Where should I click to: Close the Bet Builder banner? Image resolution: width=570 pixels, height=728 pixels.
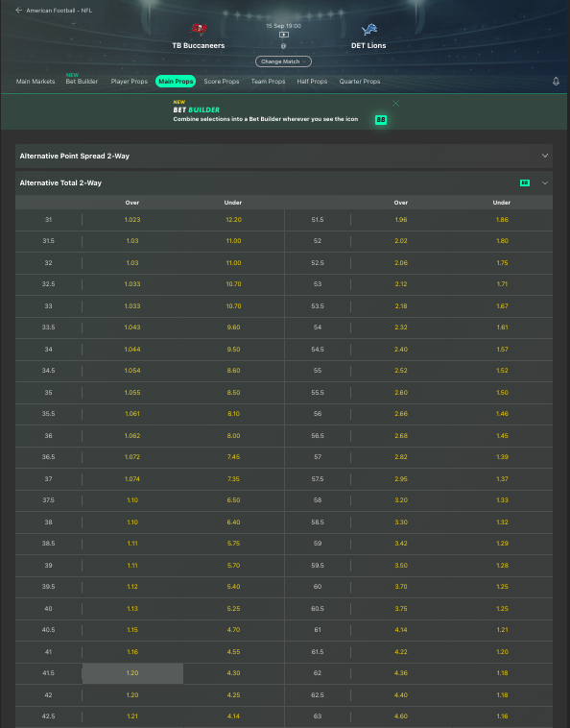pos(395,104)
